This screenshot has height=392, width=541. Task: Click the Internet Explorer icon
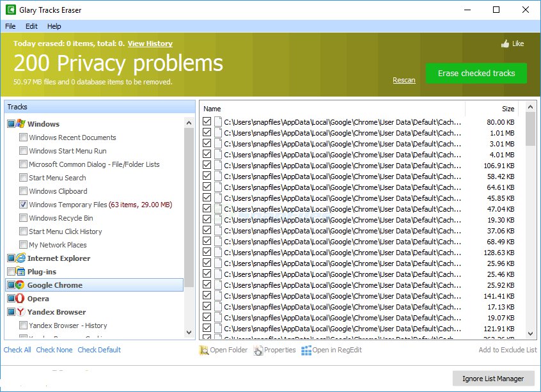pyautogui.click(x=20, y=258)
